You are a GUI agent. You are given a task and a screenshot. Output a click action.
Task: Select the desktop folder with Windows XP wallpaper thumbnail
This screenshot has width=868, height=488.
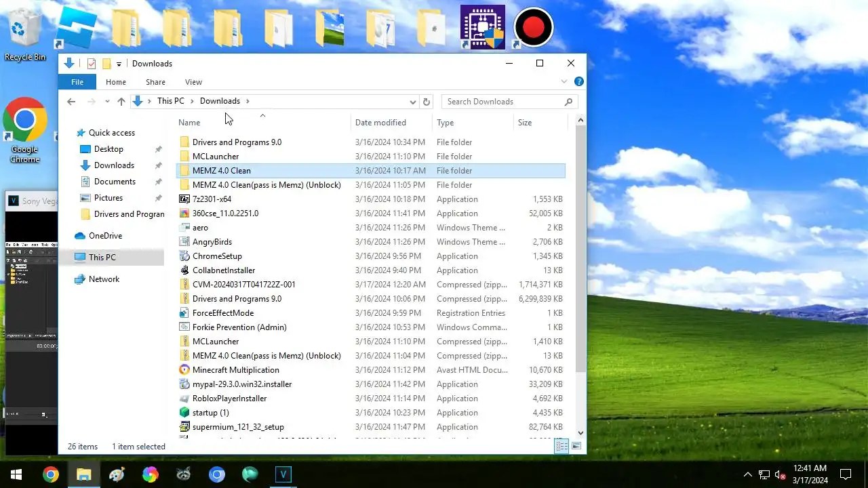(x=330, y=28)
